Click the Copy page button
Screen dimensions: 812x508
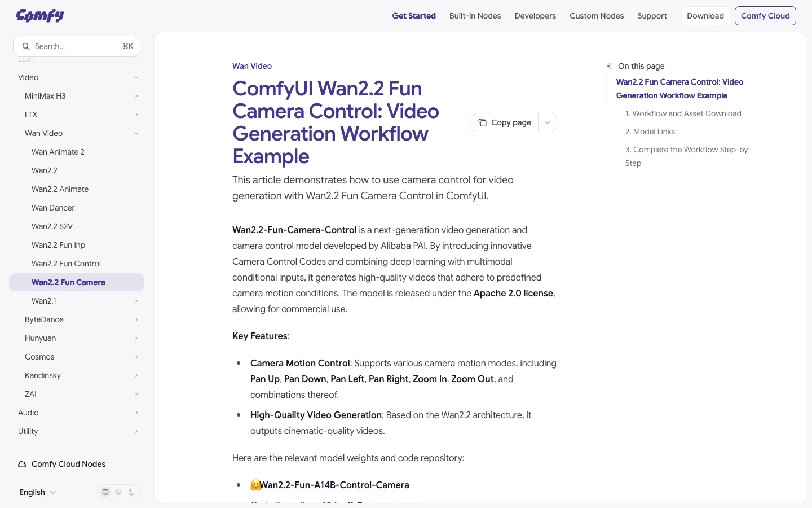(x=505, y=122)
